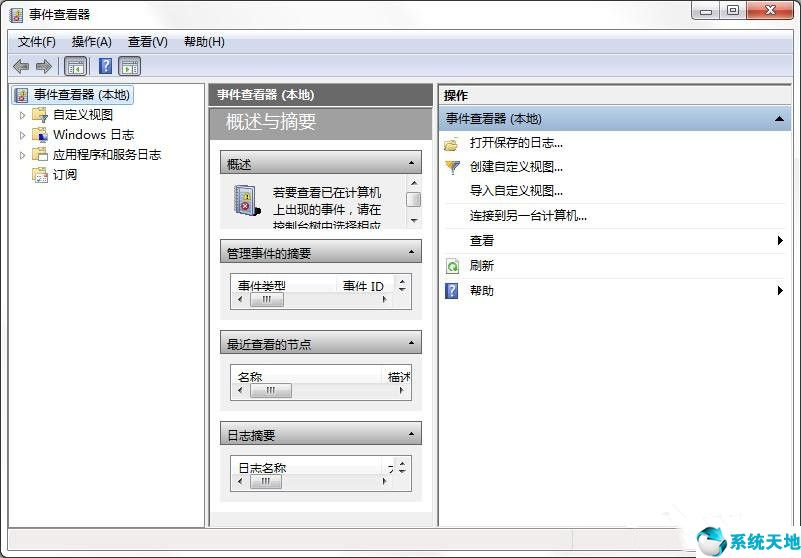Click 导入自定义视图... action

tap(516, 191)
